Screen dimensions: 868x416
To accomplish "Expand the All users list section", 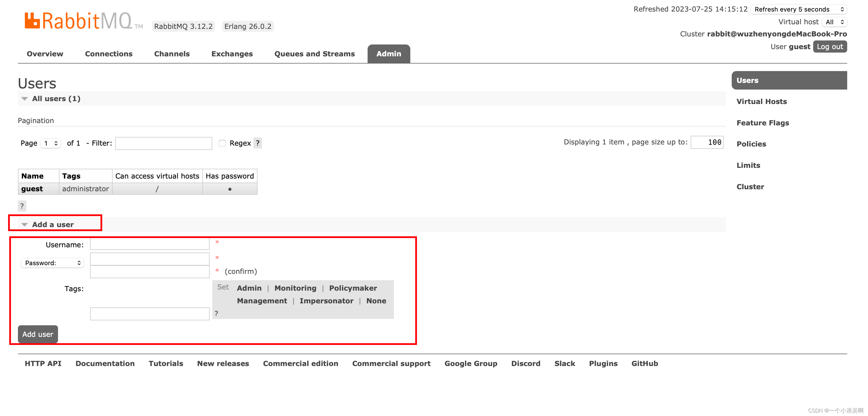I will [24, 98].
